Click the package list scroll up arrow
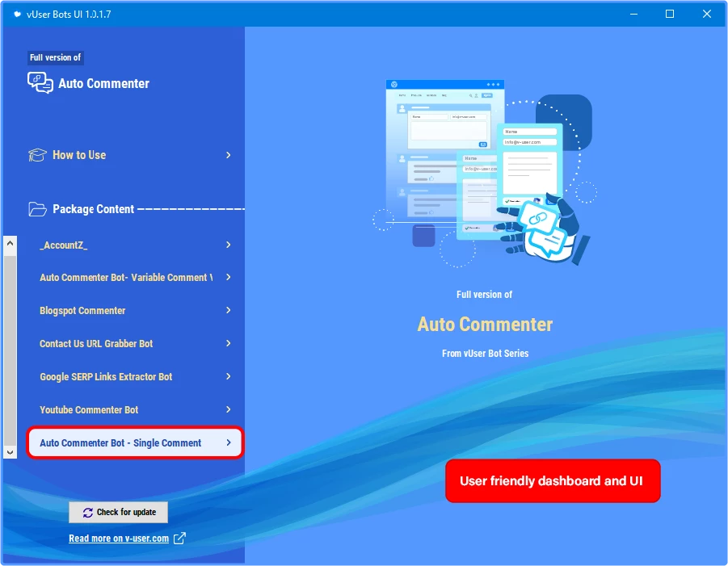This screenshot has width=728, height=566. pos(11,243)
